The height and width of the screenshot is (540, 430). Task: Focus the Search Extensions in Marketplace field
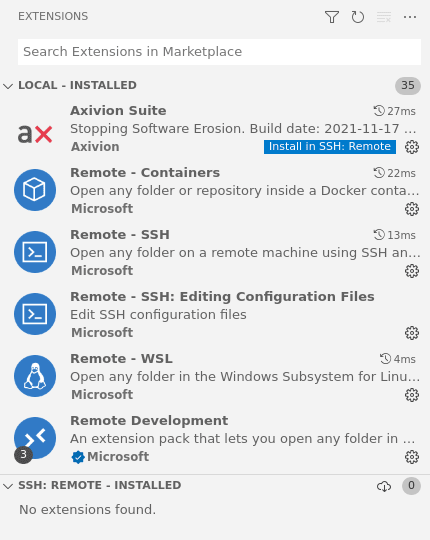point(219,52)
